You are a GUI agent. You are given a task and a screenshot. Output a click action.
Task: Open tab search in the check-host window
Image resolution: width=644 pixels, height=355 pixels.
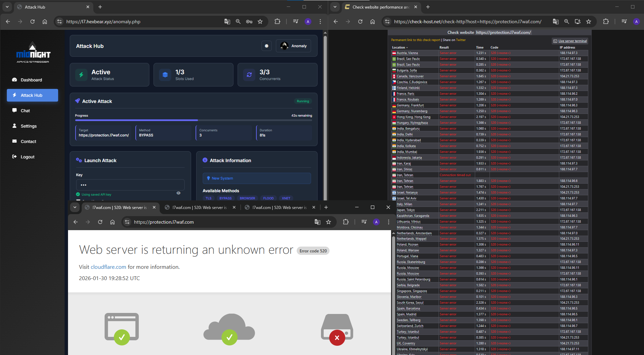tap(335, 7)
